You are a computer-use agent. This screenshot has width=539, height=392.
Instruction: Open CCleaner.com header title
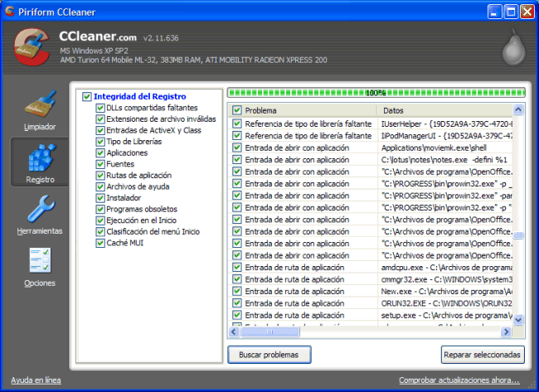click(x=98, y=36)
